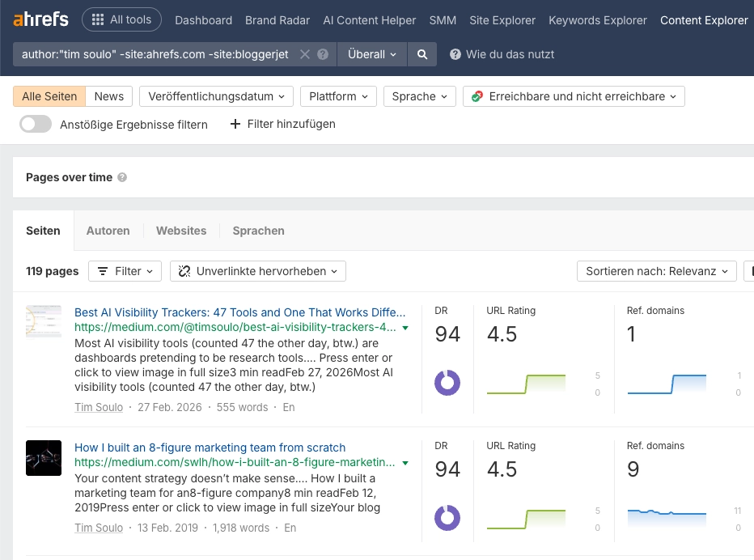Click author Tim Soulo dated 27 Feb. 2026
The width and height of the screenshot is (754, 560).
point(99,407)
